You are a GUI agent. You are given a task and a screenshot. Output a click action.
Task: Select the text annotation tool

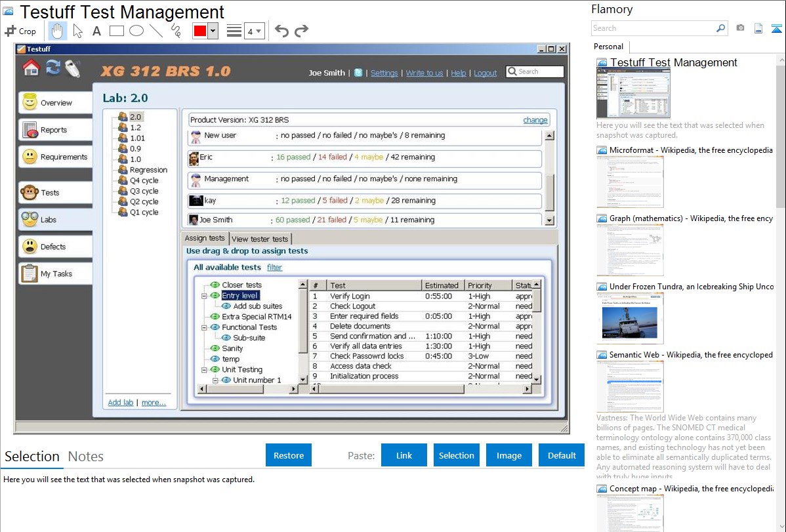click(x=96, y=31)
